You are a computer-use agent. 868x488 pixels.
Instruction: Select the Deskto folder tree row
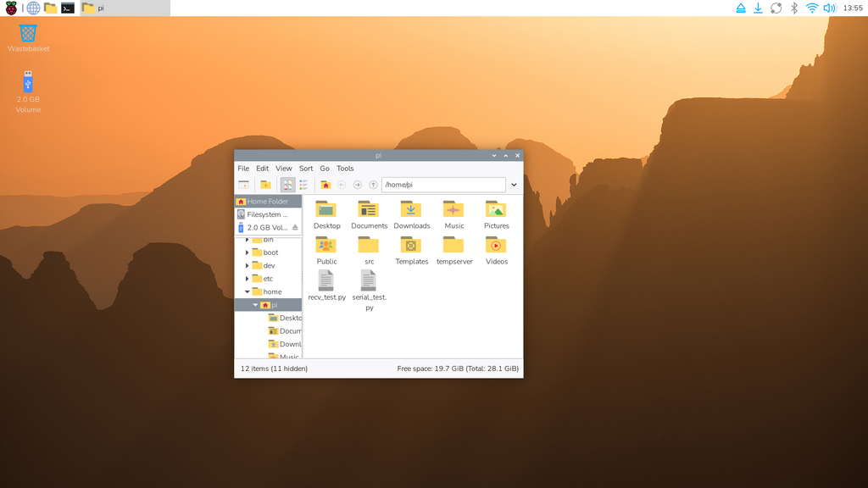(x=285, y=319)
